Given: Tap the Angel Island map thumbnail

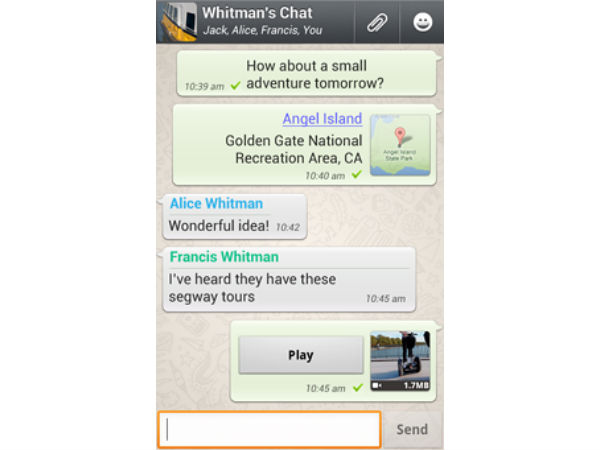Looking at the screenshot, I should 400,145.
